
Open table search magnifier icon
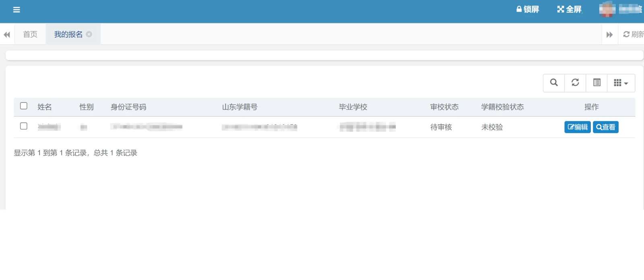554,83
